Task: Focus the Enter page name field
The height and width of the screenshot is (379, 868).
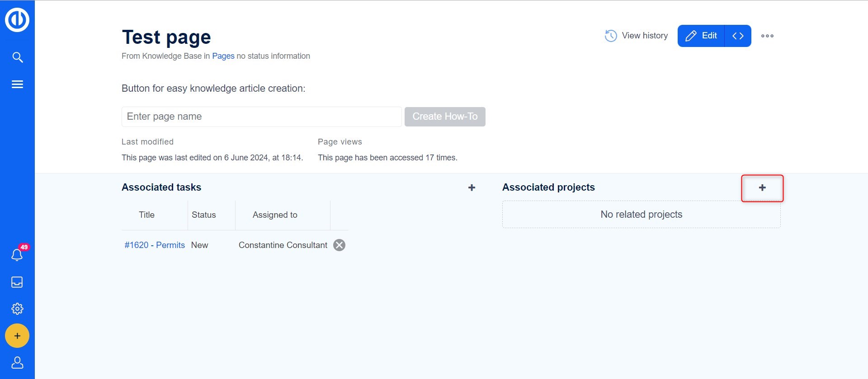Action: click(x=261, y=117)
